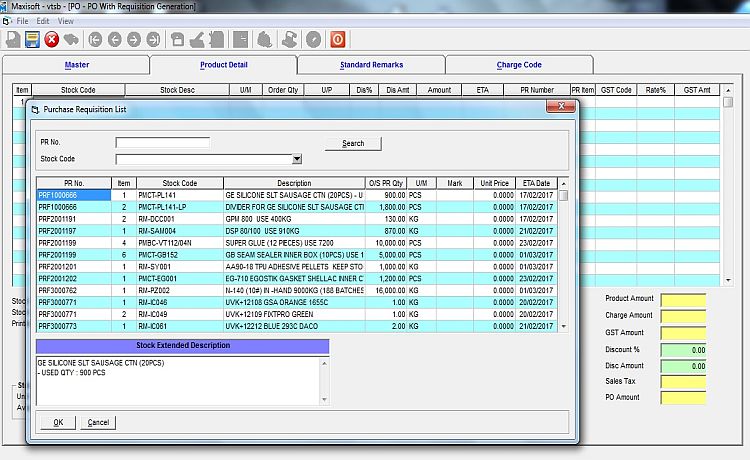
Task: Jump to last record arrow icon
Action: (153, 40)
